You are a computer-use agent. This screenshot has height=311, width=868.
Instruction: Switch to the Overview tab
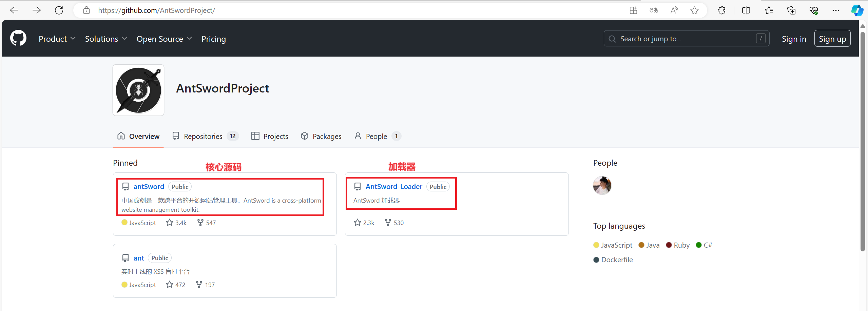point(138,136)
